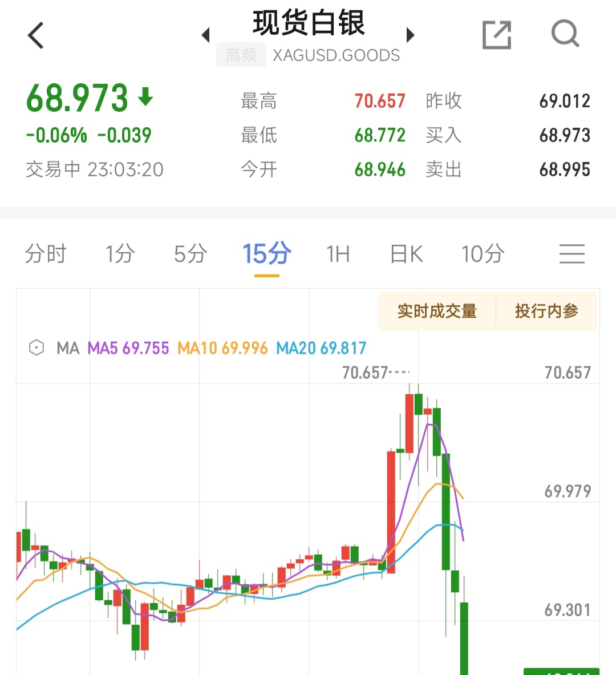Tap the XAGUSD.GOODS symbol code
Viewport: 616px width, 675px height.
coord(336,55)
